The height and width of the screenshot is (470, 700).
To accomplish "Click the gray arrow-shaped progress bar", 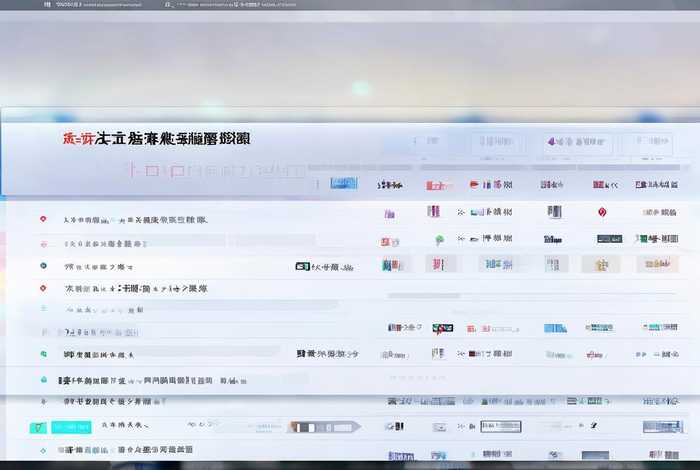I will tap(324, 427).
